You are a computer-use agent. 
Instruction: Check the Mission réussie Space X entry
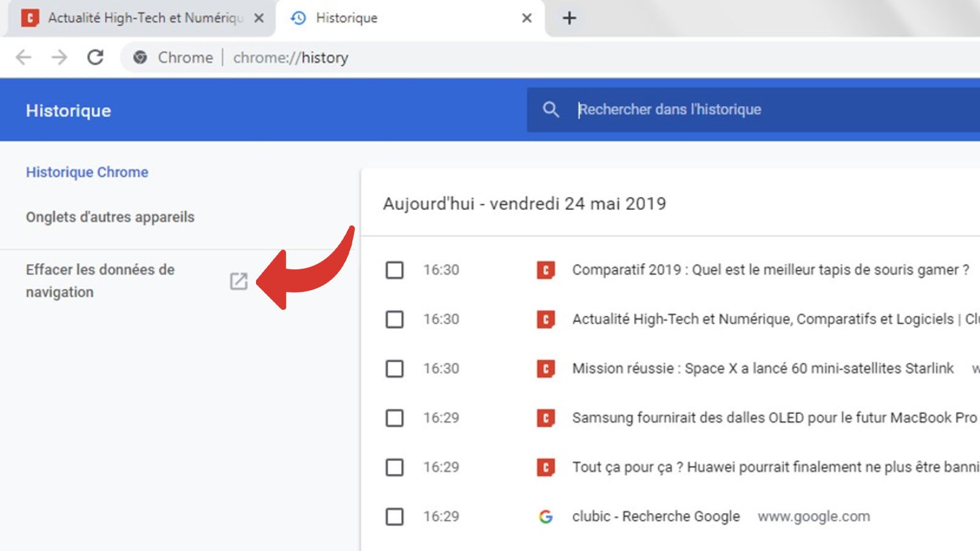[x=394, y=369]
